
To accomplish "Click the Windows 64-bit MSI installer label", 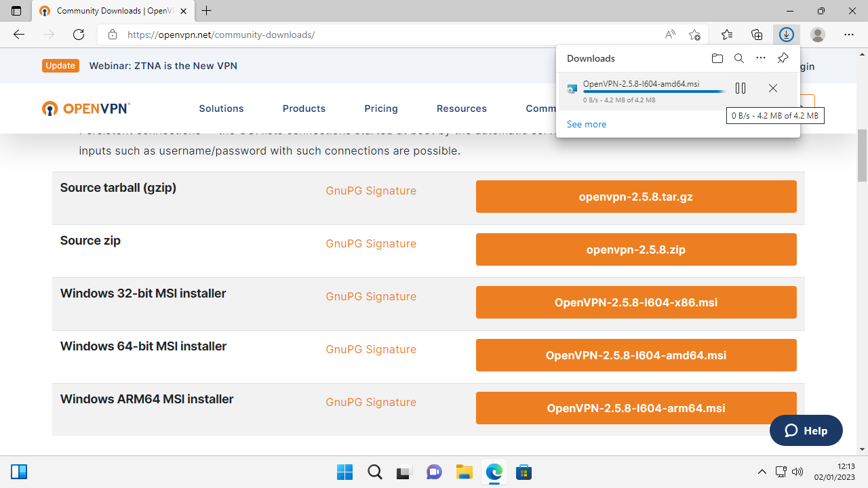I will tap(143, 346).
